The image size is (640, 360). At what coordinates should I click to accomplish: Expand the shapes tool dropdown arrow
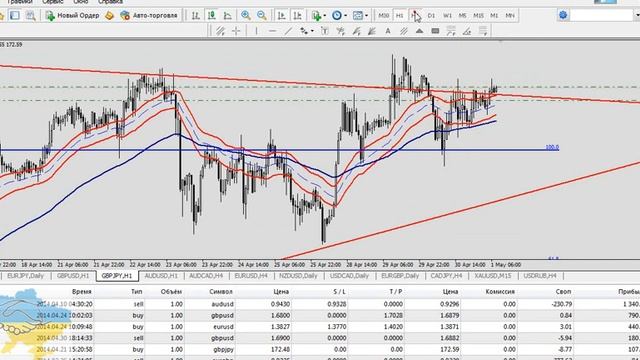coord(312,31)
